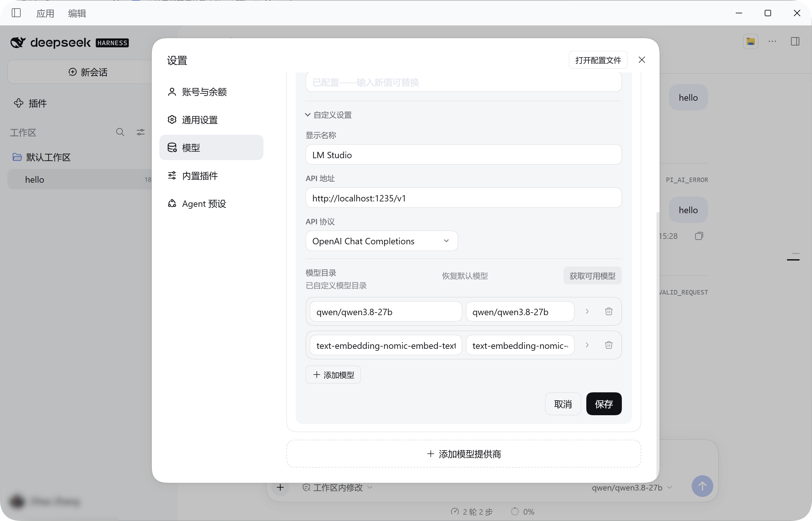Click 添加模型提供商 button
This screenshot has width=812, height=521.
tap(463, 454)
